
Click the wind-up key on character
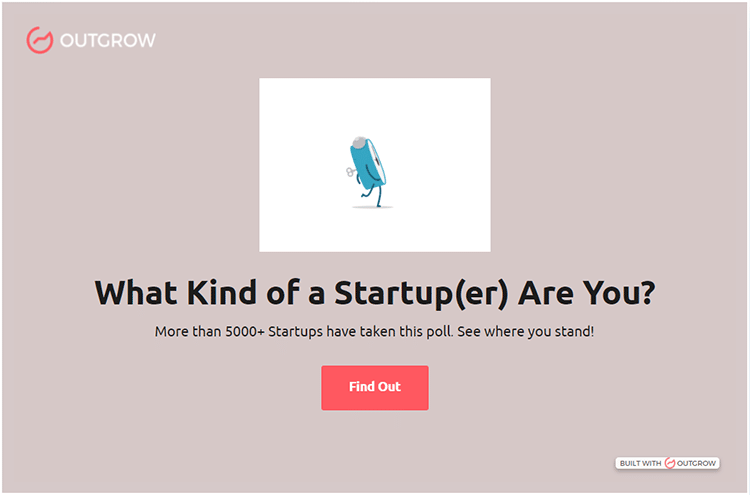(x=349, y=174)
